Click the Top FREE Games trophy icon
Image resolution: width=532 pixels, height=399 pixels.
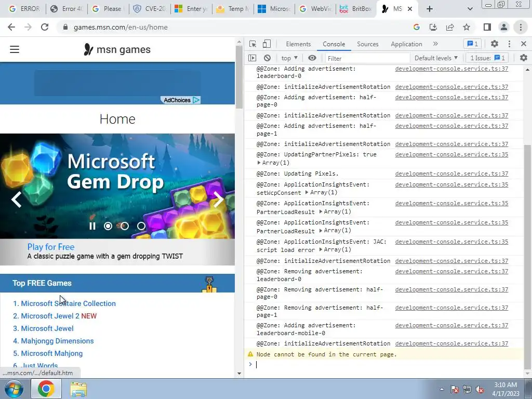pyautogui.click(x=209, y=284)
